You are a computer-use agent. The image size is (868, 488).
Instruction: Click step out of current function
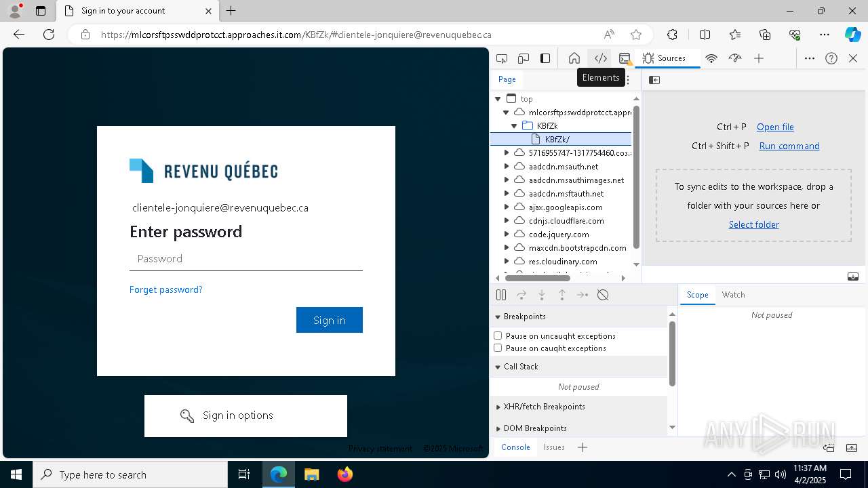click(562, 295)
